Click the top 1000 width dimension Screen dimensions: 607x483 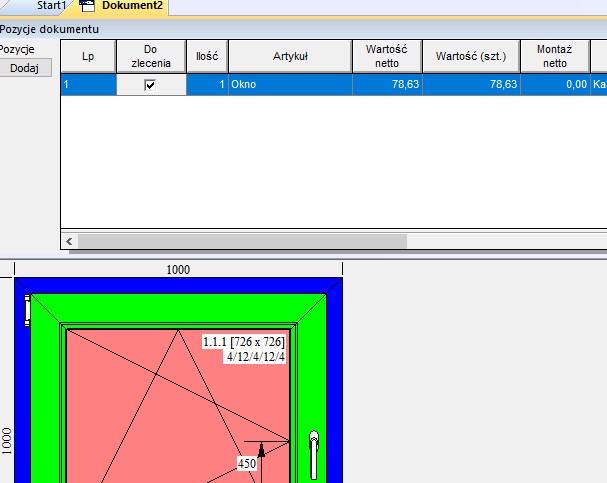(x=178, y=270)
